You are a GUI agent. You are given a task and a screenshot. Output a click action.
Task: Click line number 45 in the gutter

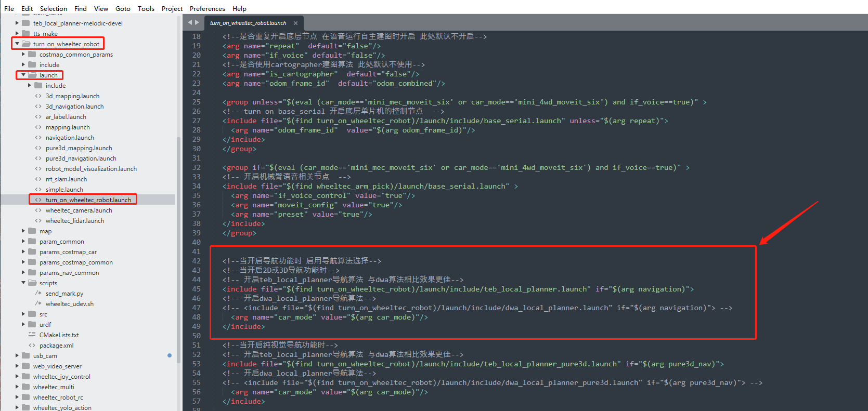pos(196,289)
